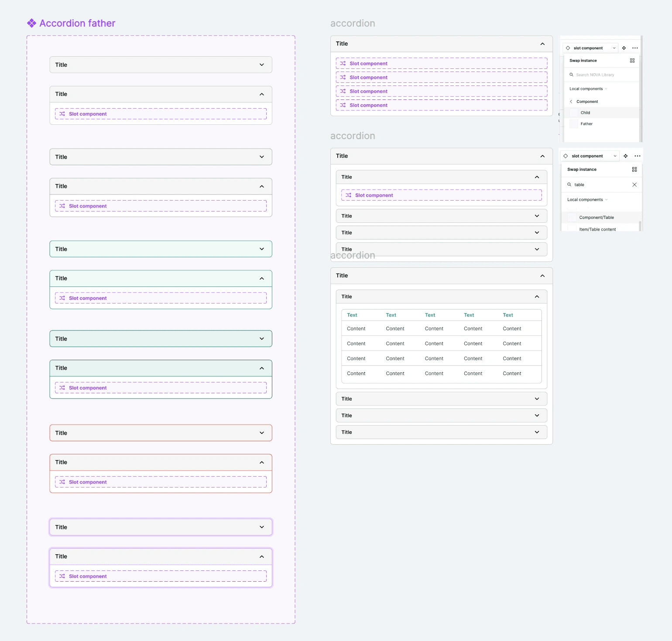The height and width of the screenshot is (641, 672).
Task: Select "Child" in the Component list
Action: pos(585,113)
